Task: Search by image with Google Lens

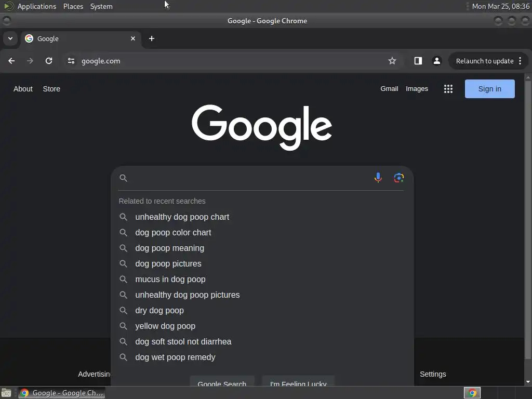Action: pyautogui.click(x=398, y=178)
